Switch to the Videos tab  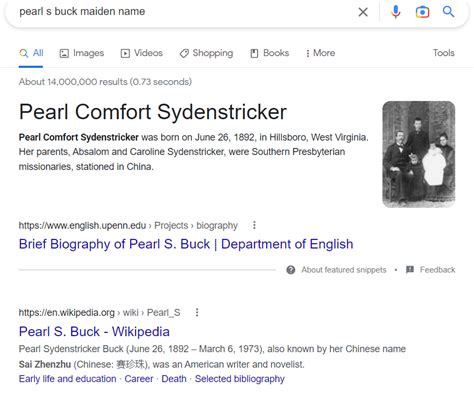pos(142,53)
